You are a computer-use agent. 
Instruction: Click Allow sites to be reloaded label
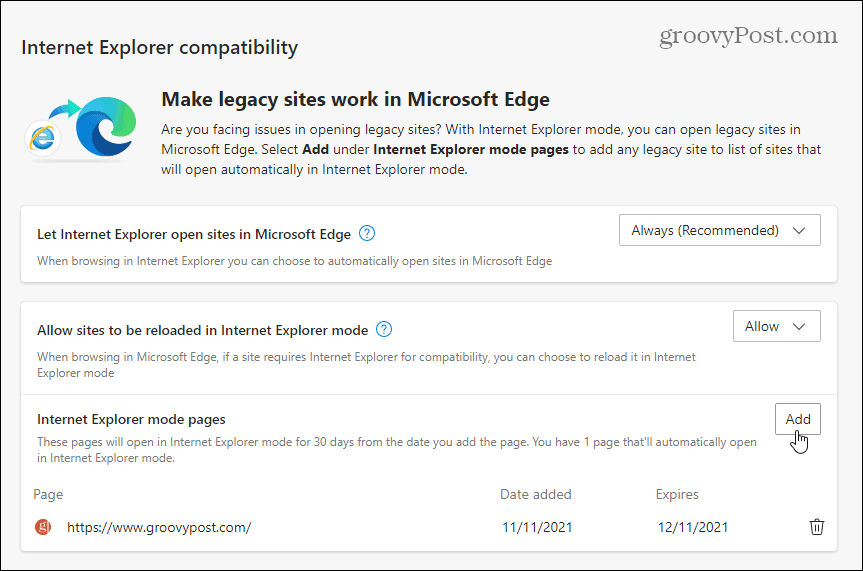202,329
